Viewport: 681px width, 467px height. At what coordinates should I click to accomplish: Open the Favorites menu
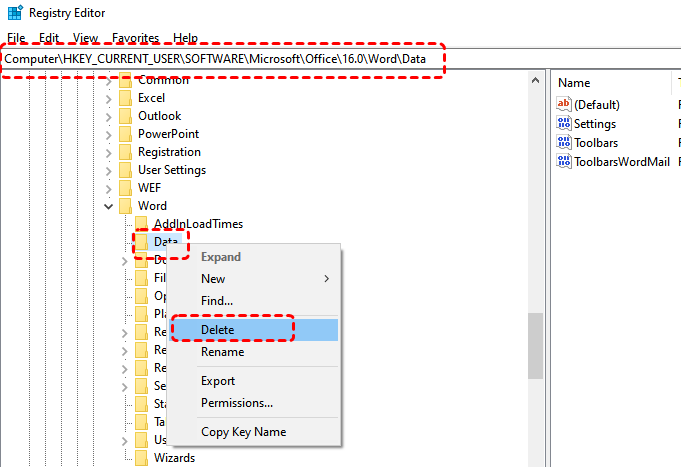click(x=135, y=38)
